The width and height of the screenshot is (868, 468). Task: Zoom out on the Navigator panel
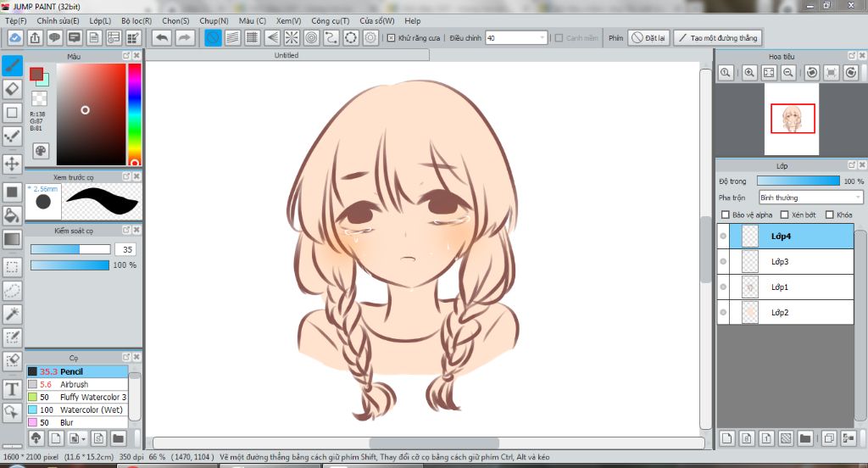click(789, 73)
